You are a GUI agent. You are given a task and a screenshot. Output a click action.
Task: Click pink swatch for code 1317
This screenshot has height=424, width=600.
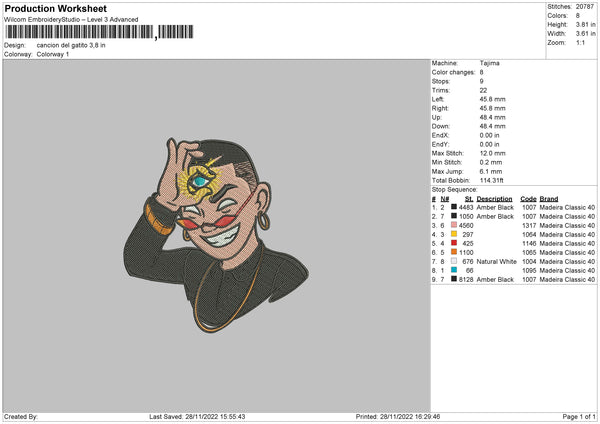click(x=454, y=225)
